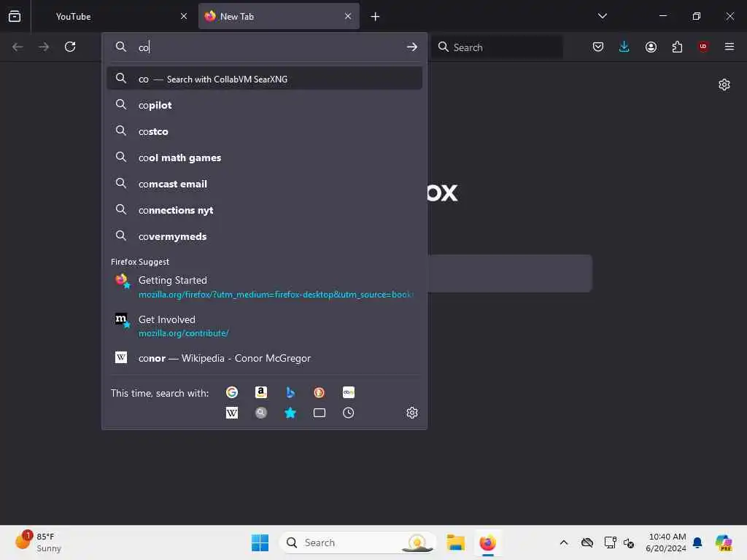This screenshot has width=747, height=560.
Task: Go forward with the forward arrow
Action: coord(43,47)
